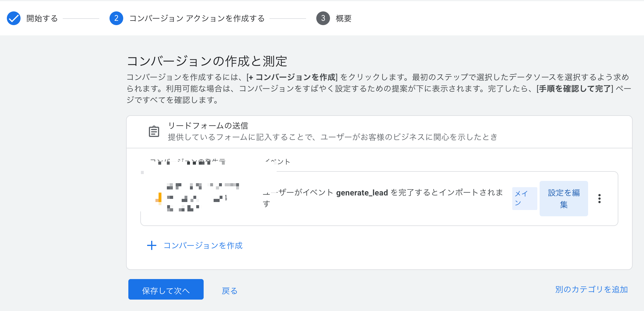Click the 戻る link
This screenshot has width=644, height=311.
click(x=230, y=291)
